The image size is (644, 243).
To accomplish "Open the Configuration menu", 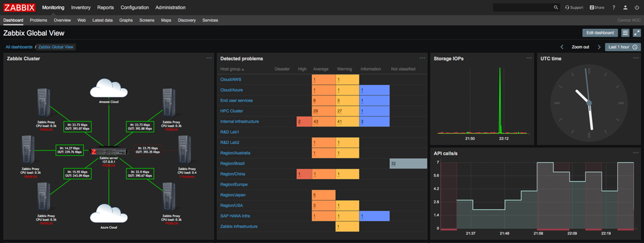I will pyautogui.click(x=135, y=7).
